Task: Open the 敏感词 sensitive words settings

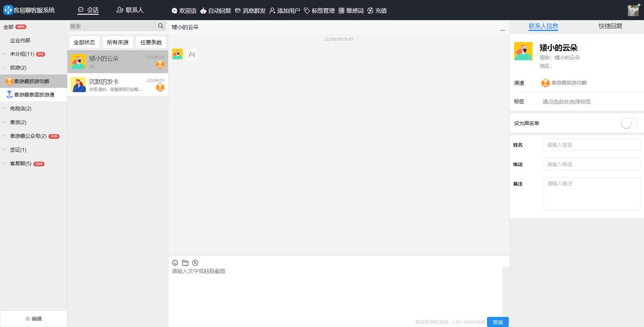Action: 352,9
